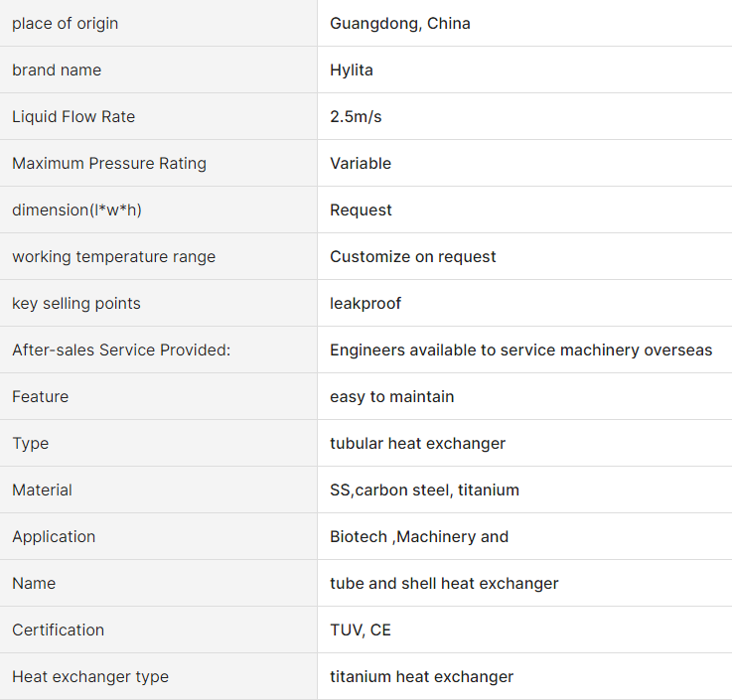This screenshot has width=732, height=700.
Task: Click the 'Hylita' brand name value
Action: point(352,70)
